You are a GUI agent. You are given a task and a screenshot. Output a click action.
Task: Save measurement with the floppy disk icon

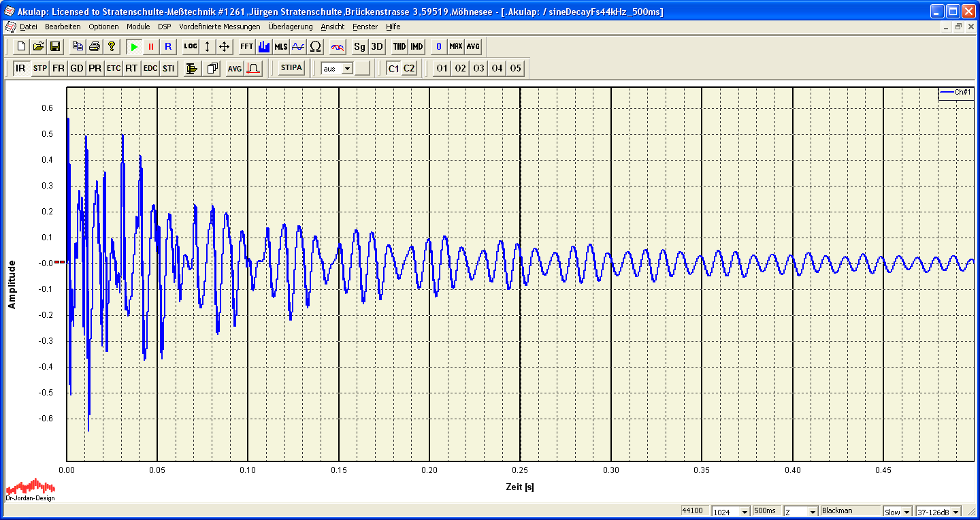pos(55,47)
